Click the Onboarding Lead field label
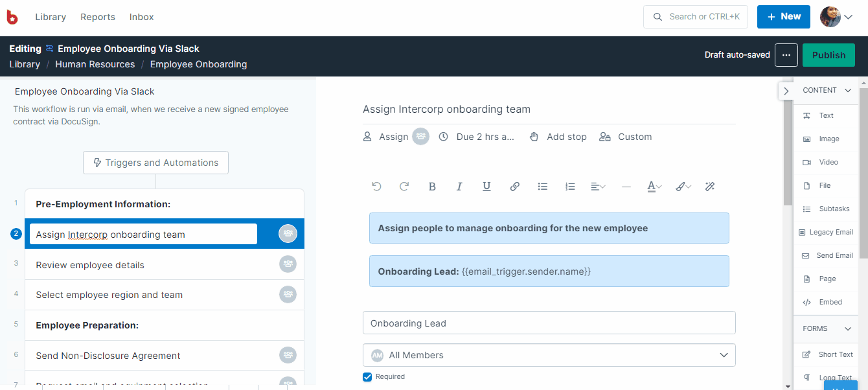 (x=549, y=323)
